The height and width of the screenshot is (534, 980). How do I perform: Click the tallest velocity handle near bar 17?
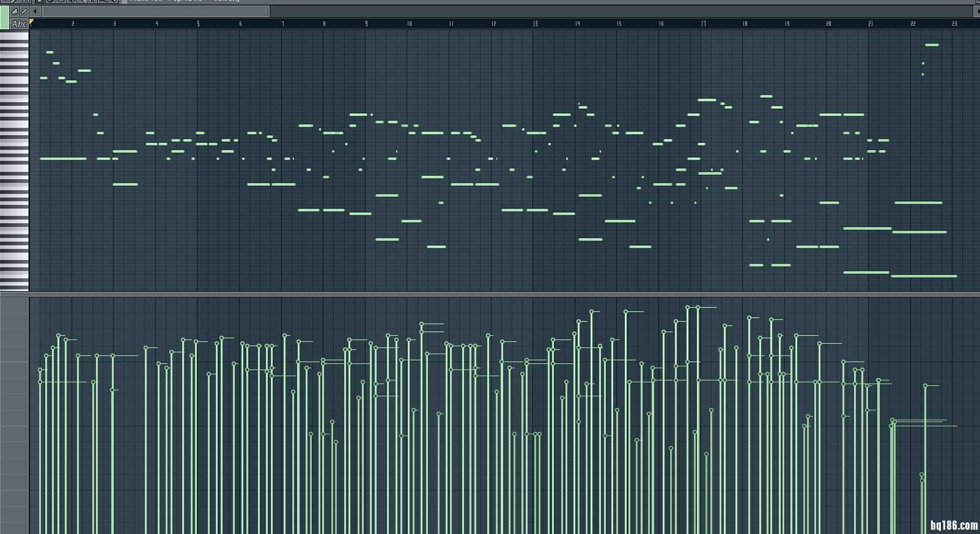tap(688, 308)
